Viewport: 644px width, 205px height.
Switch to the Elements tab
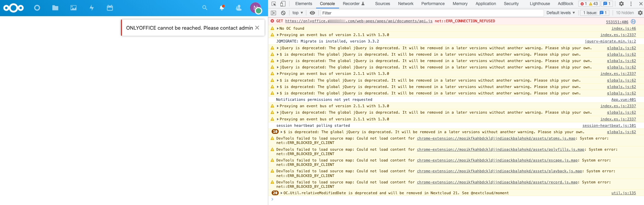304,4
